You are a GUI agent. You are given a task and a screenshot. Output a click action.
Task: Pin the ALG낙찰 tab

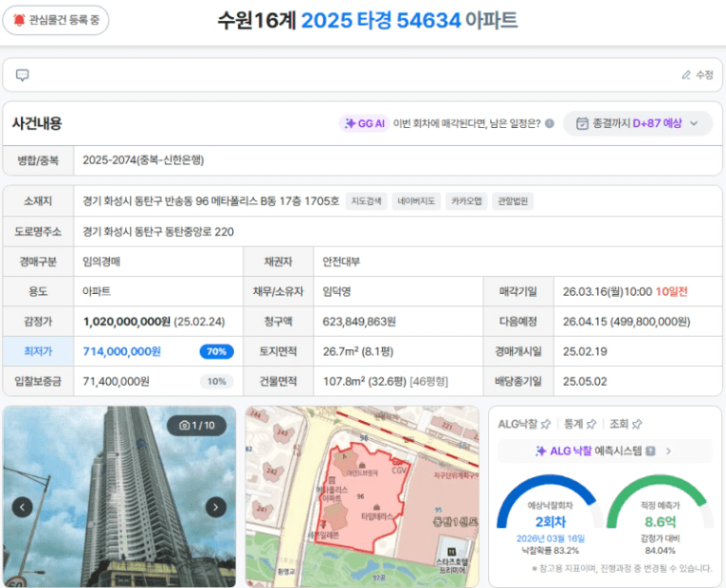point(545,424)
